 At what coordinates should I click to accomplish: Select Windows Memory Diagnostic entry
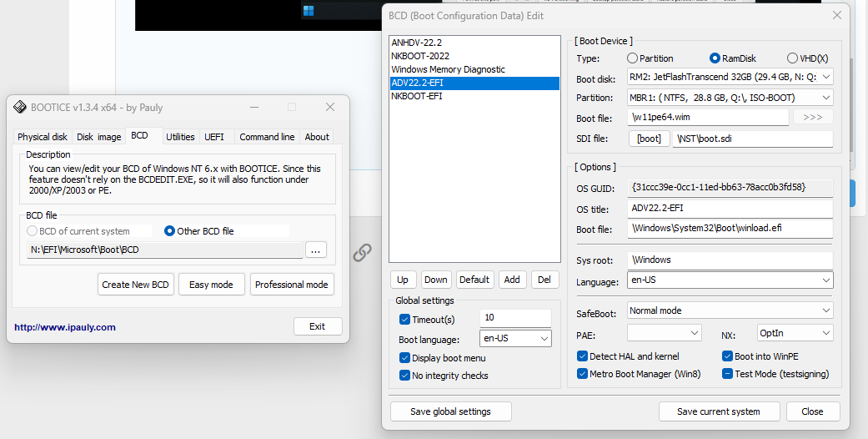tap(474, 69)
